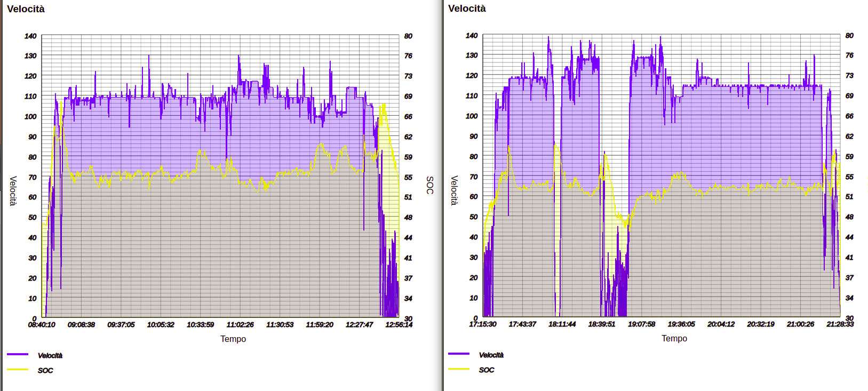Click the 21:28:33 time tick label

coord(840,324)
